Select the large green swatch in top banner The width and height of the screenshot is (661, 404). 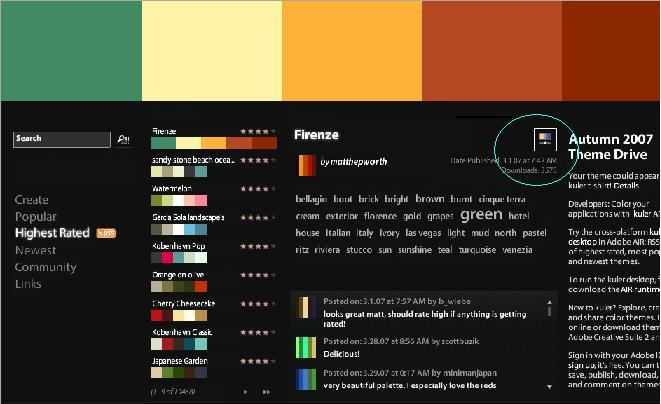coord(70,50)
